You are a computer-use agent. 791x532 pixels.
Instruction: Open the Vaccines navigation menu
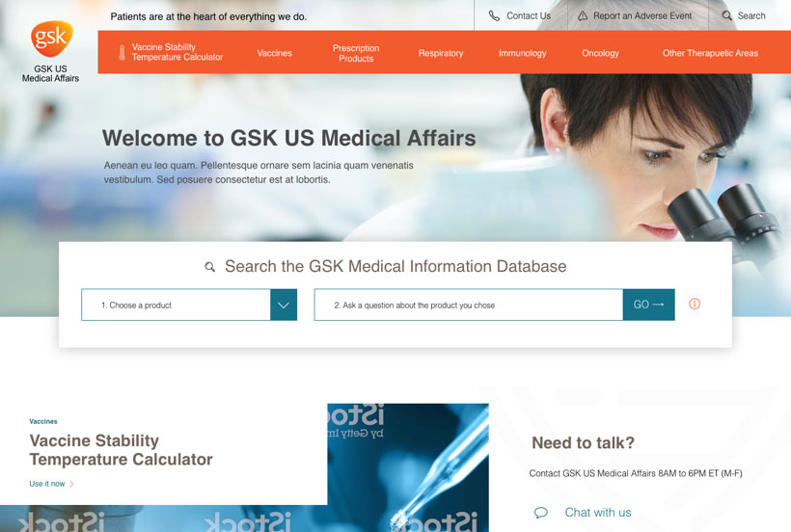[274, 53]
